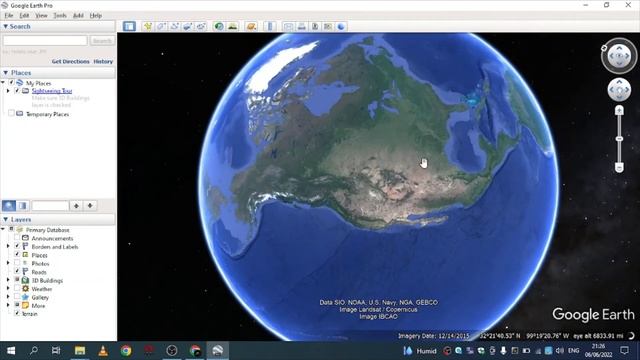
Task: Open the planet switcher (Saturn) icon
Action: coord(251,27)
